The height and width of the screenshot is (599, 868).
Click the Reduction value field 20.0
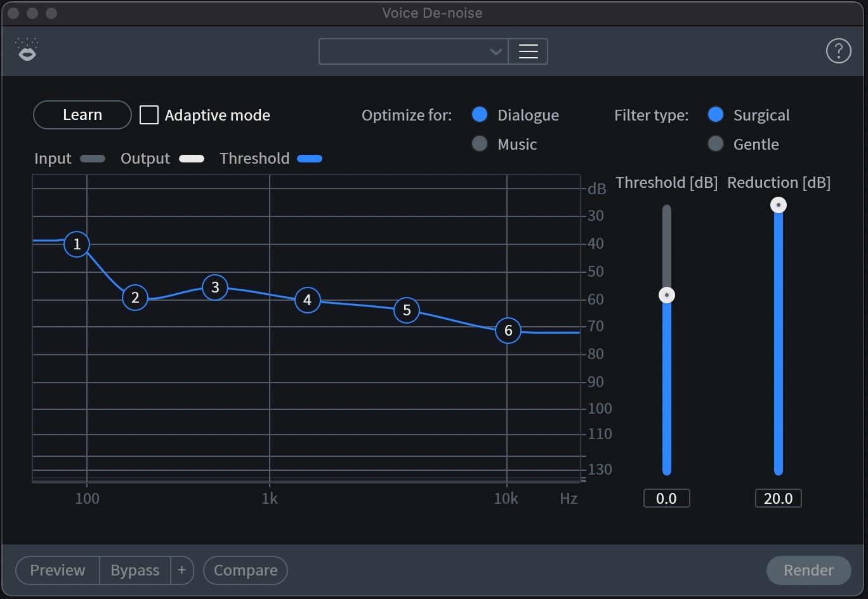[779, 499]
